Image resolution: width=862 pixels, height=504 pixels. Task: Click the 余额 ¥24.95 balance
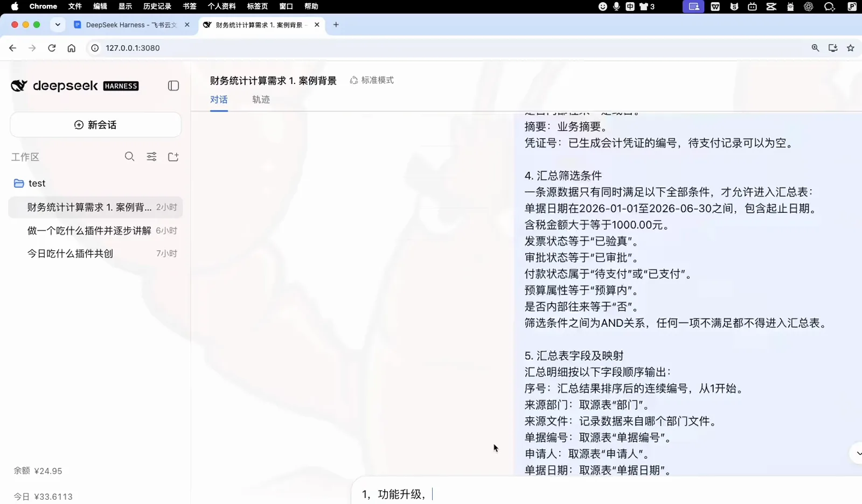[38, 471]
